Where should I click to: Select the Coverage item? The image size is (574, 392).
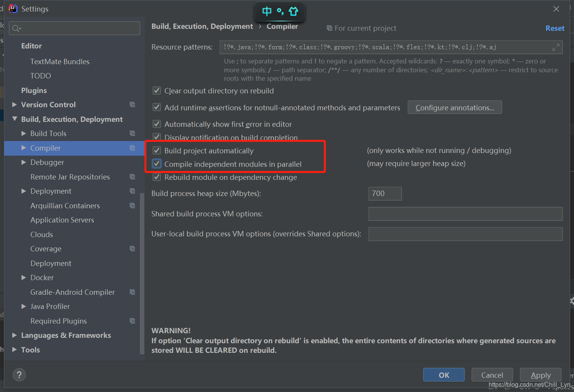click(46, 249)
